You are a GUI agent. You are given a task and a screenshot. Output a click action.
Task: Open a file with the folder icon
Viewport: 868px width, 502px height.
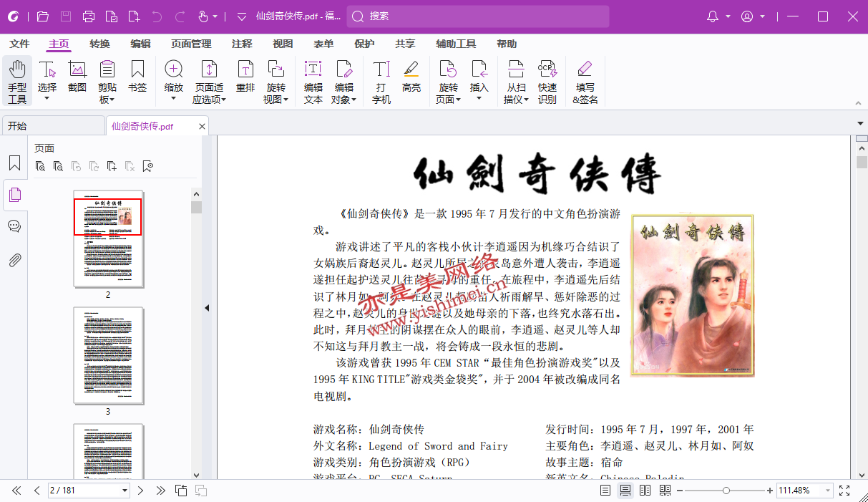(x=42, y=16)
